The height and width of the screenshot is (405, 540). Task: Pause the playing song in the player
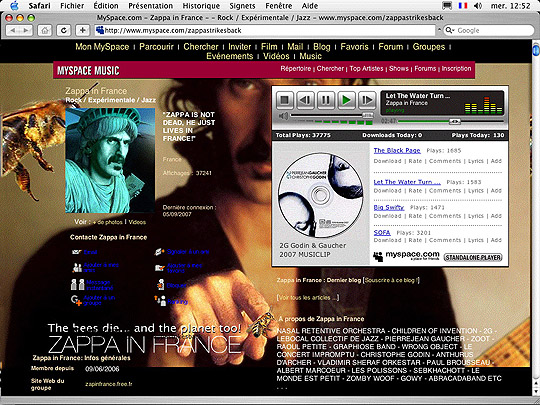click(325, 100)
